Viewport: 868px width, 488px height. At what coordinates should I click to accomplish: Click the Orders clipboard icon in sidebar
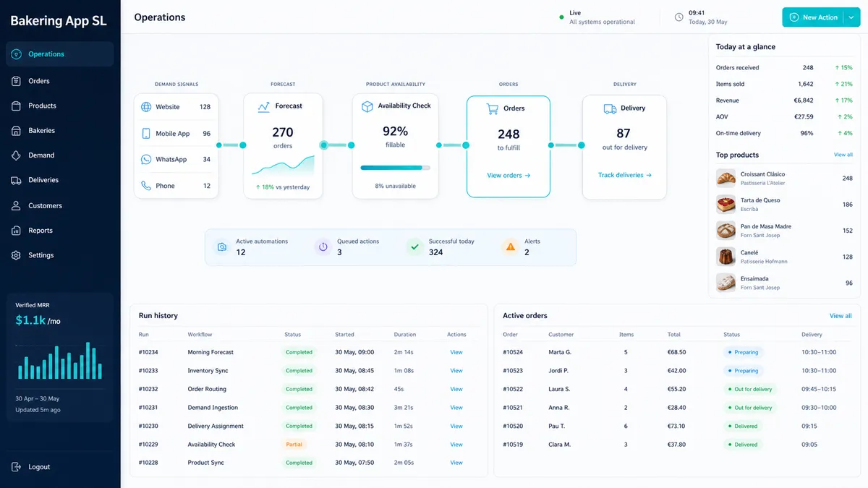point(16,81)
